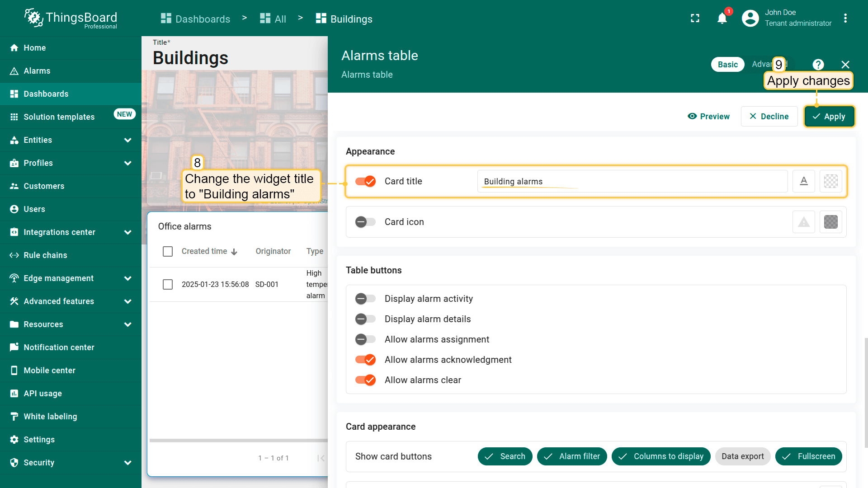The width and height of the screenshot is (868, 488).
Task: Click the Decline button
Action: click(769, 117)
